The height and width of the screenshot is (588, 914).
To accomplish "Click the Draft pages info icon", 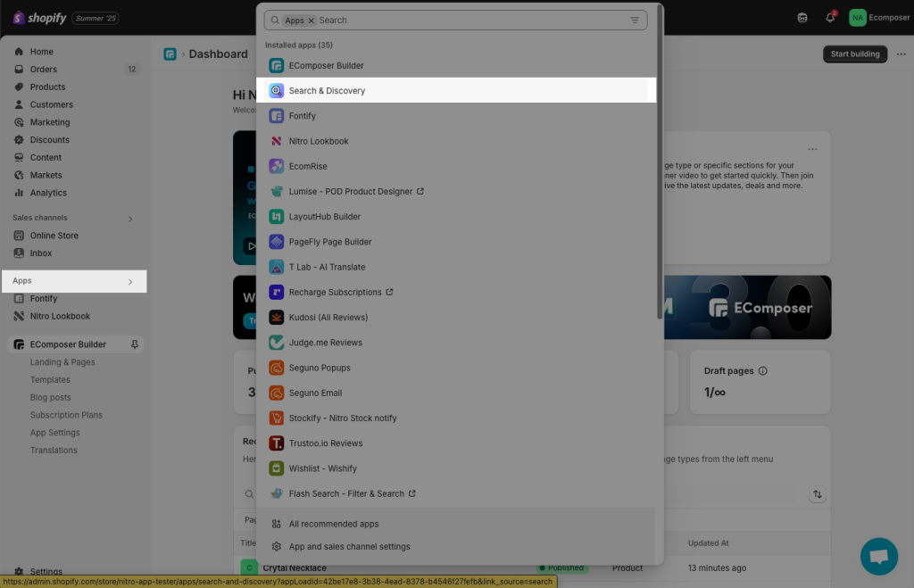I will tap(762, 370).
